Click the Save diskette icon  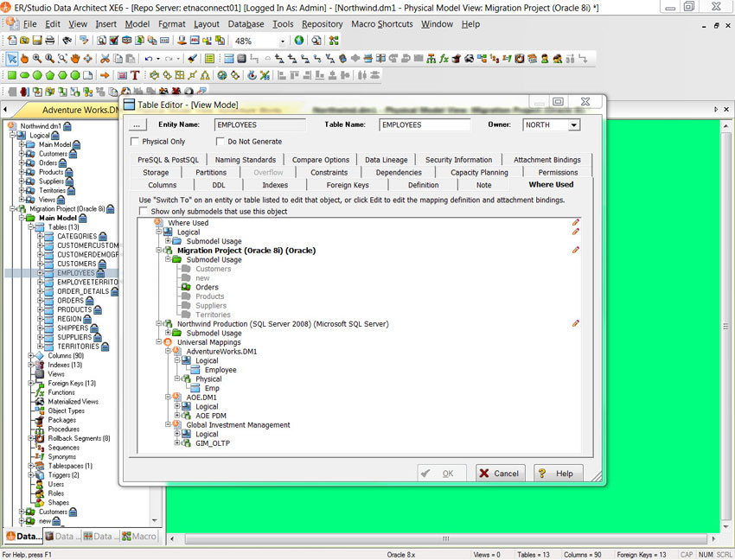[37, 41]
